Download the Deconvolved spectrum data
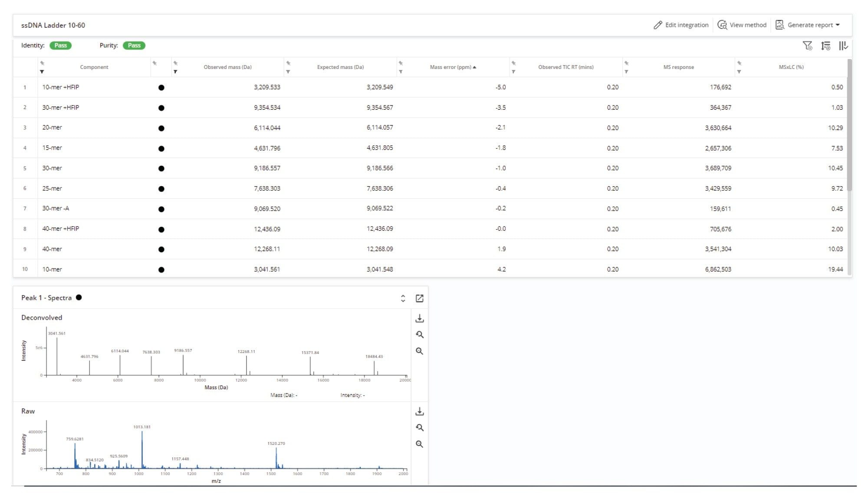 point(420,318)
